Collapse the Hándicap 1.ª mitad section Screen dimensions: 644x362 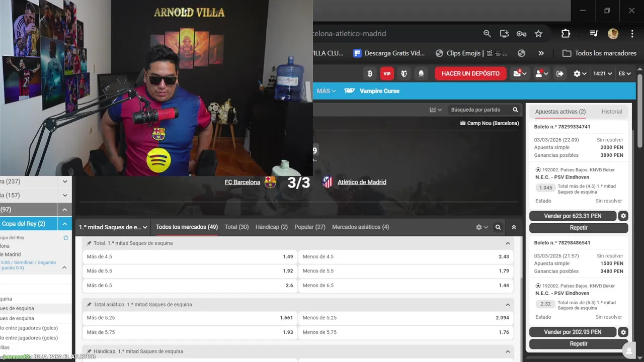508,351
